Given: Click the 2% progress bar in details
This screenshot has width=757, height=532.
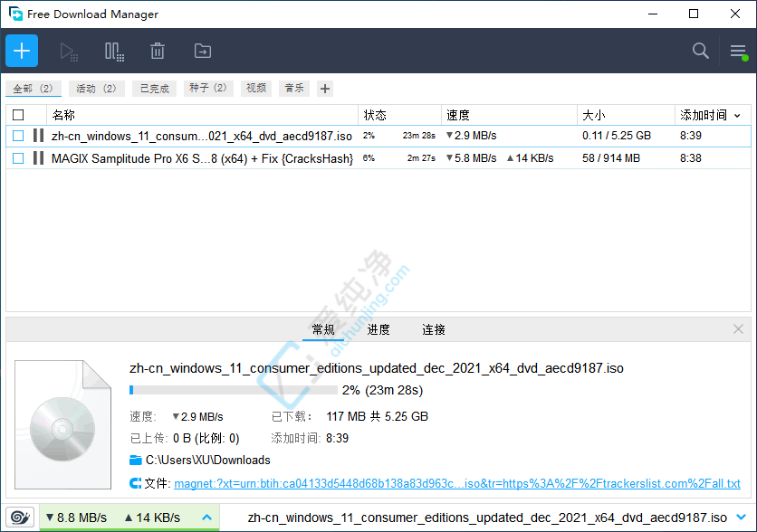Looking at the screenshot, I should click(x=234, y=390).
